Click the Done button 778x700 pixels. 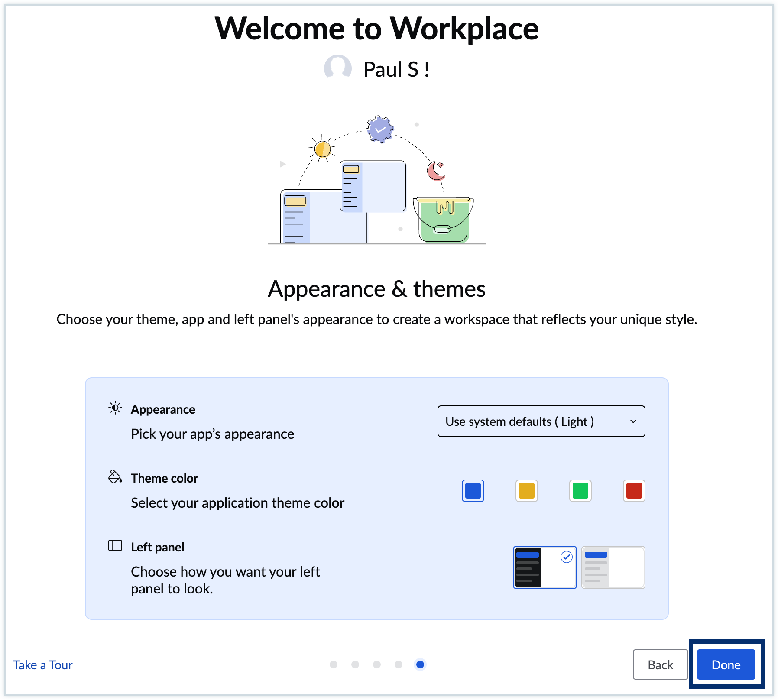726,664
